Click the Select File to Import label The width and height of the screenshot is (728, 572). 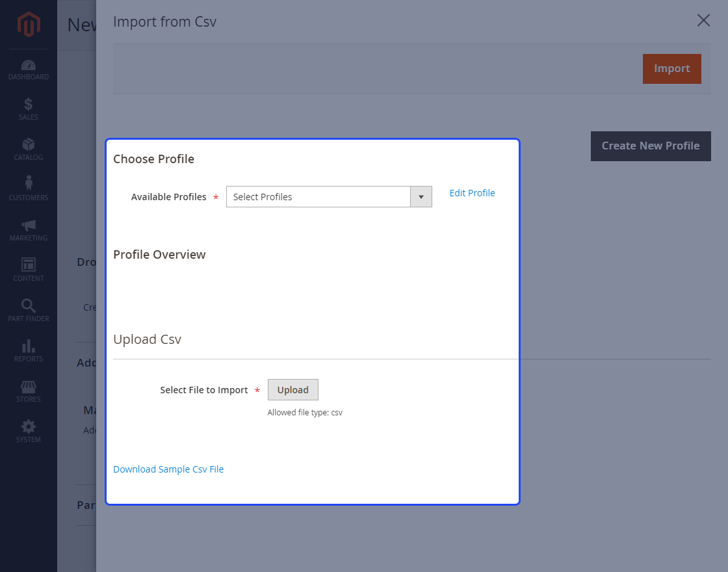pos(204,390)
